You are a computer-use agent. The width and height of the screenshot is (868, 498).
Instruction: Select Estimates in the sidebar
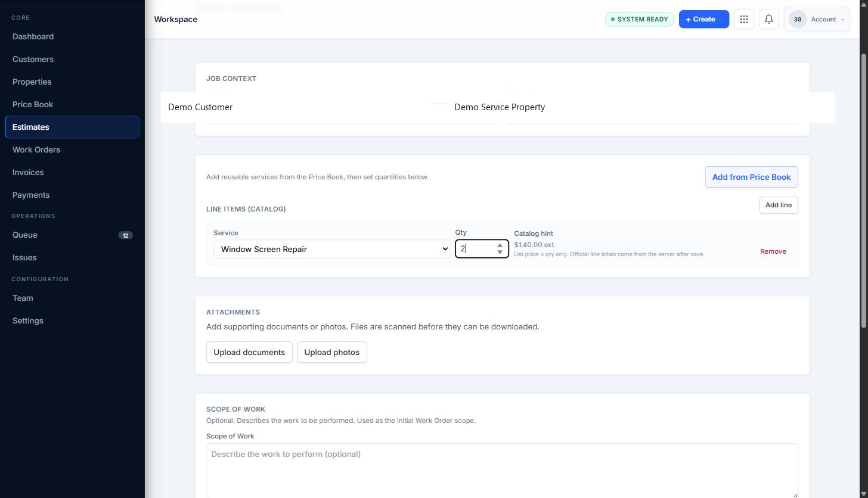coord(72,127)
